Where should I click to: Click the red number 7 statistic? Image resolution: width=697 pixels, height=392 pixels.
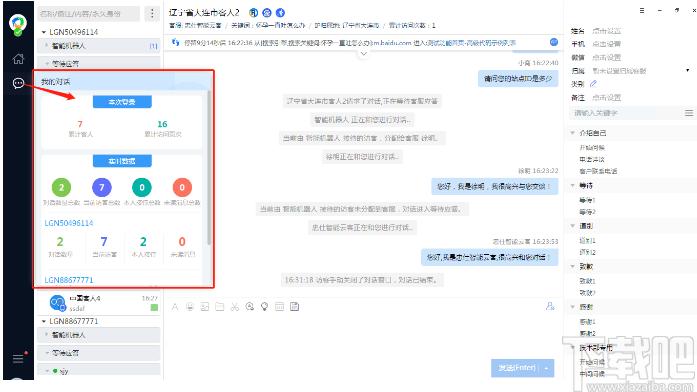(80, 124)
